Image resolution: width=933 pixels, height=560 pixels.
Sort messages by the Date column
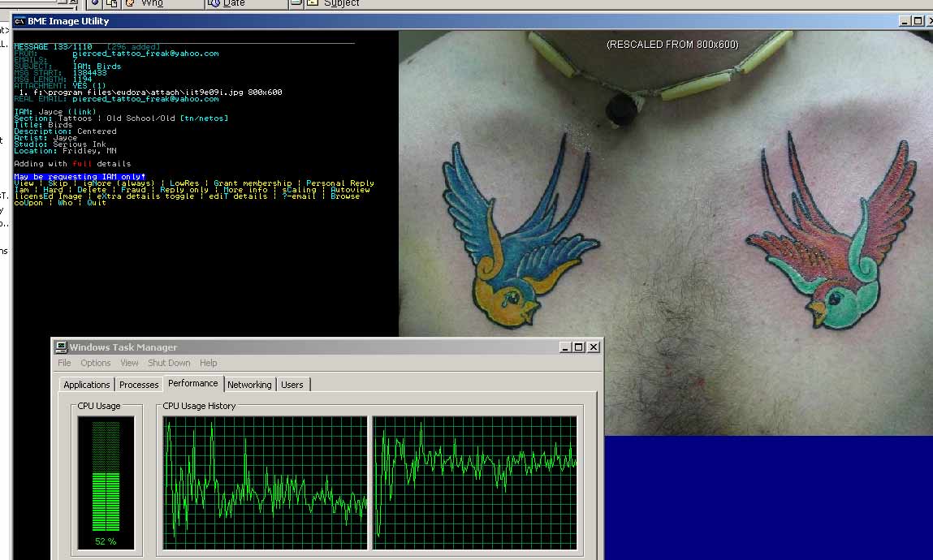point(234,3)
